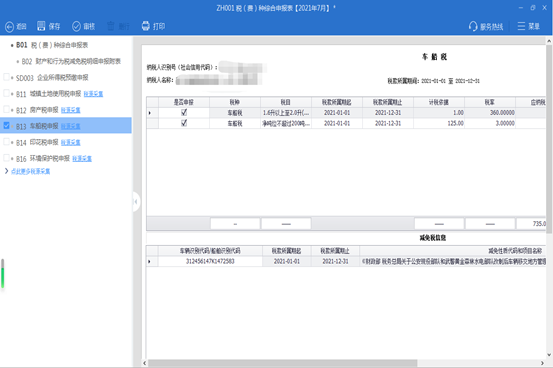The width and height of the screenshot is (553, 368).
Task: Select B16 环境保护税申报 entry
Action: pos(43,159)
